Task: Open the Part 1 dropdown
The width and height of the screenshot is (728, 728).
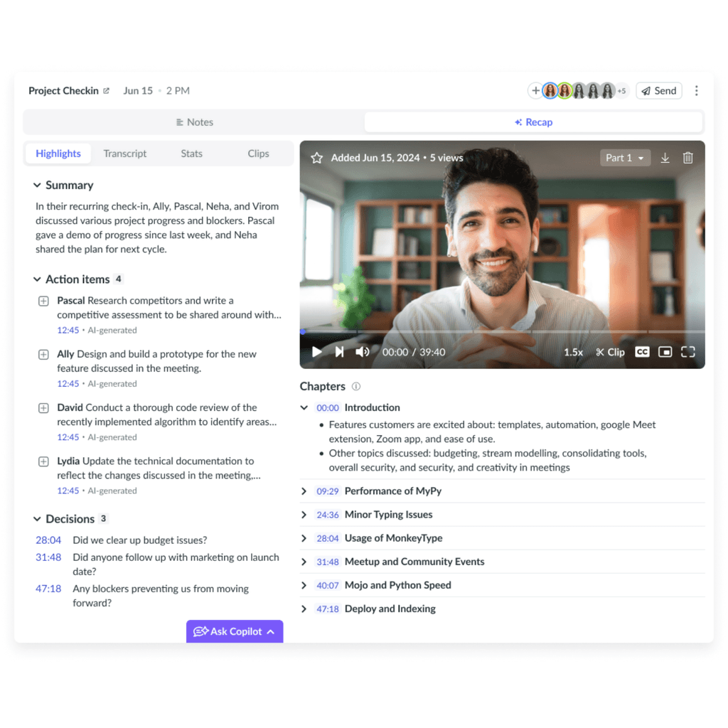Action: 625,157
